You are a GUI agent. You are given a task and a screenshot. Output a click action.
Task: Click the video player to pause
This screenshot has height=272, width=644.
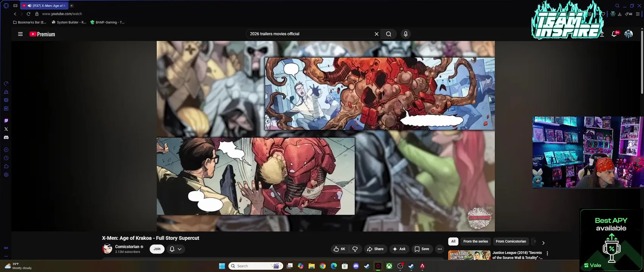(325, 136)
